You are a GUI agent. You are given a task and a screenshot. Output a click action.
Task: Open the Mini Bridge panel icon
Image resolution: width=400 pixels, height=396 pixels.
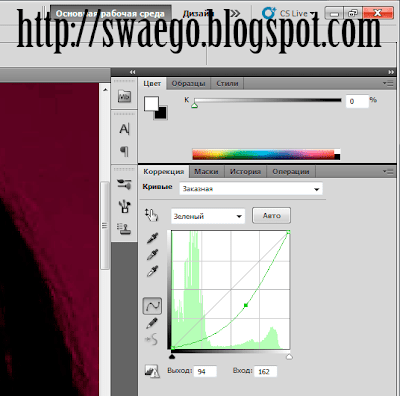pyautogui.click(x=124, y=96)
